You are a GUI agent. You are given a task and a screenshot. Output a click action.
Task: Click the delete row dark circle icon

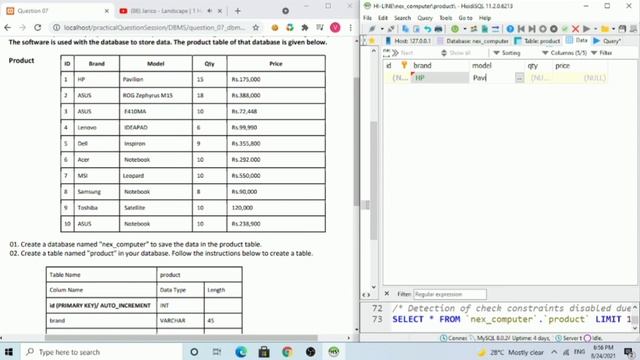(x=553, y=29)
